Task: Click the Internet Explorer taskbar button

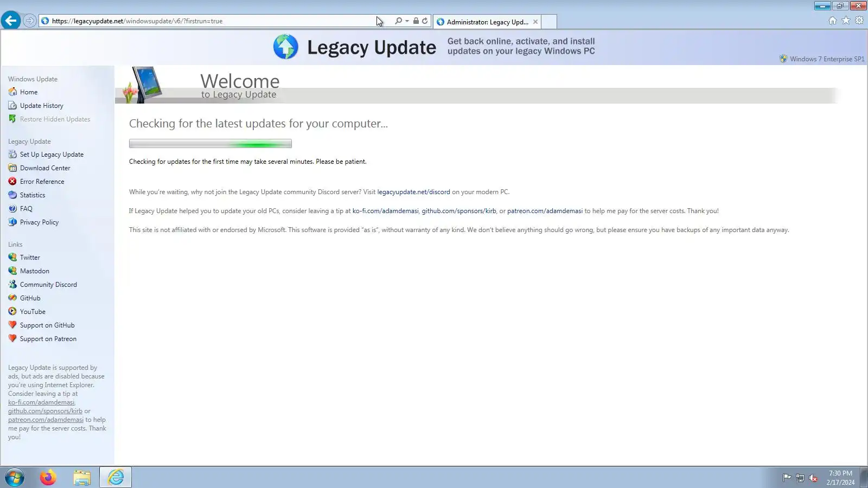Action: coord(116,478)
